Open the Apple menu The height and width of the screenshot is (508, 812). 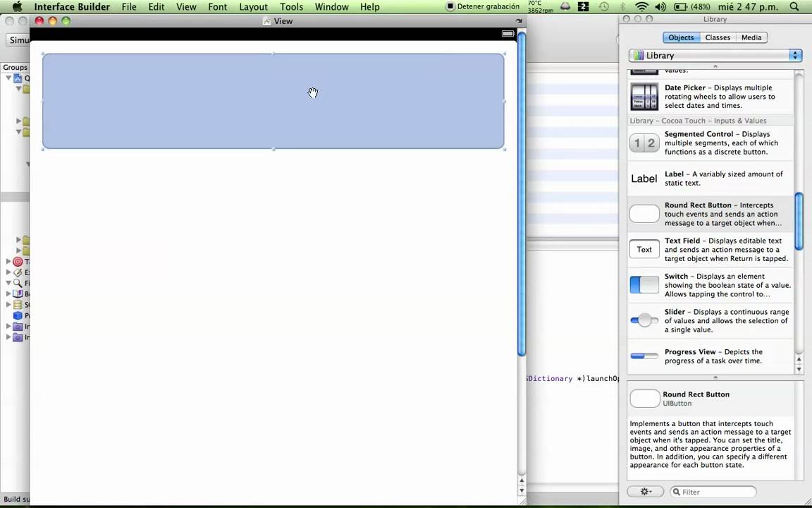pos(17,7)
